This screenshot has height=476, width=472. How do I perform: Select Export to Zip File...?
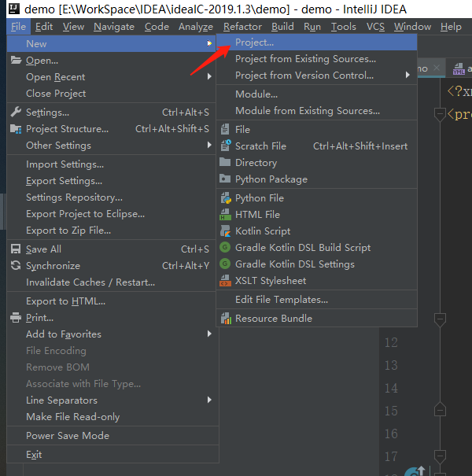111,230
